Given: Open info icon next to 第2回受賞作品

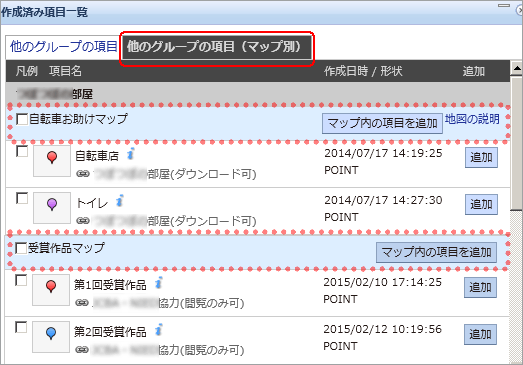Looking at the screenshot, I should 159,330.
